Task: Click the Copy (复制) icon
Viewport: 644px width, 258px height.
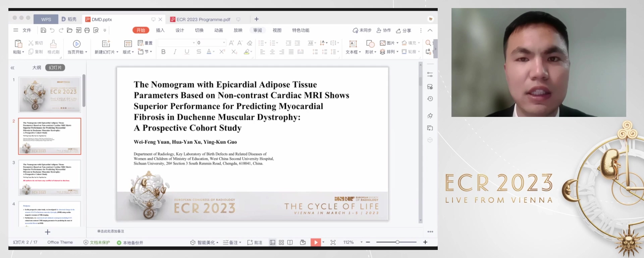Action: 31,52
